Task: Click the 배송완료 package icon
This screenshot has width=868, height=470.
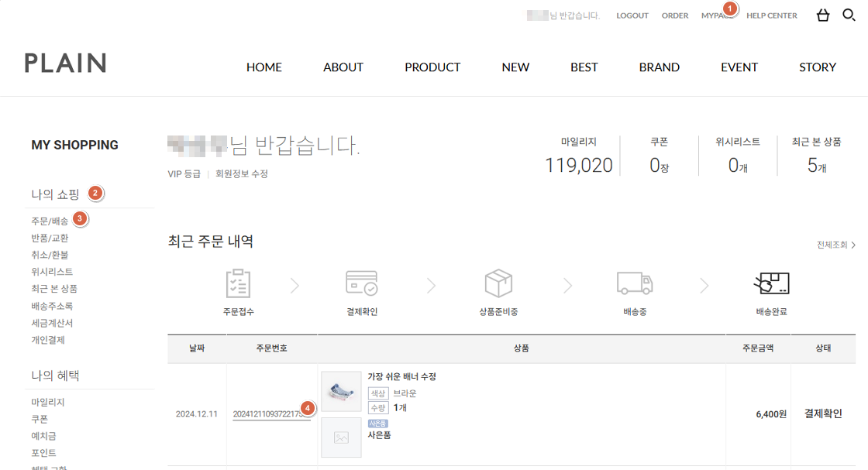Action: [772, 283]
